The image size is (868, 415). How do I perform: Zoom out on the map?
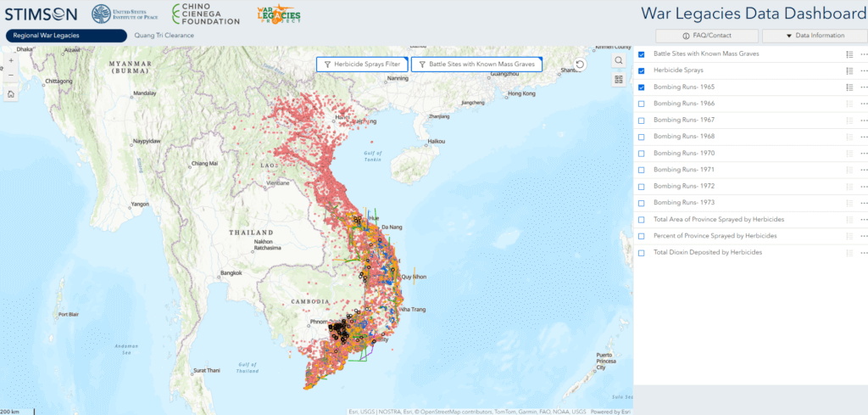[x=10, y=75]
